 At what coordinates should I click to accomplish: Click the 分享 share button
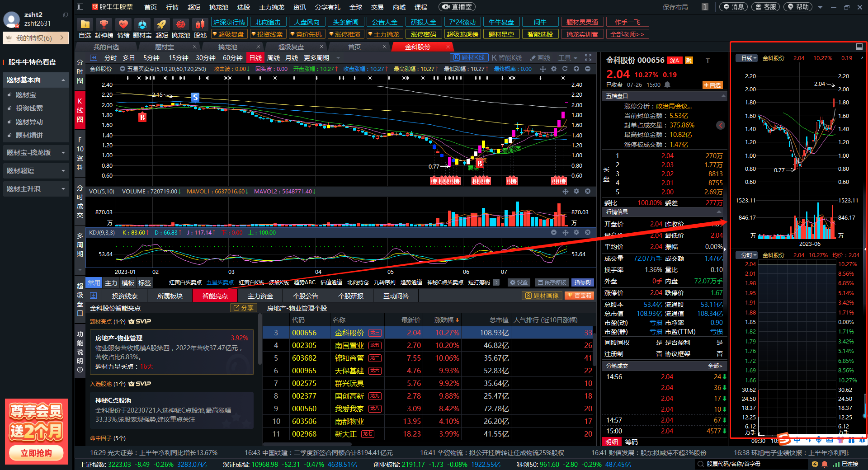click(x=244, y=308)
